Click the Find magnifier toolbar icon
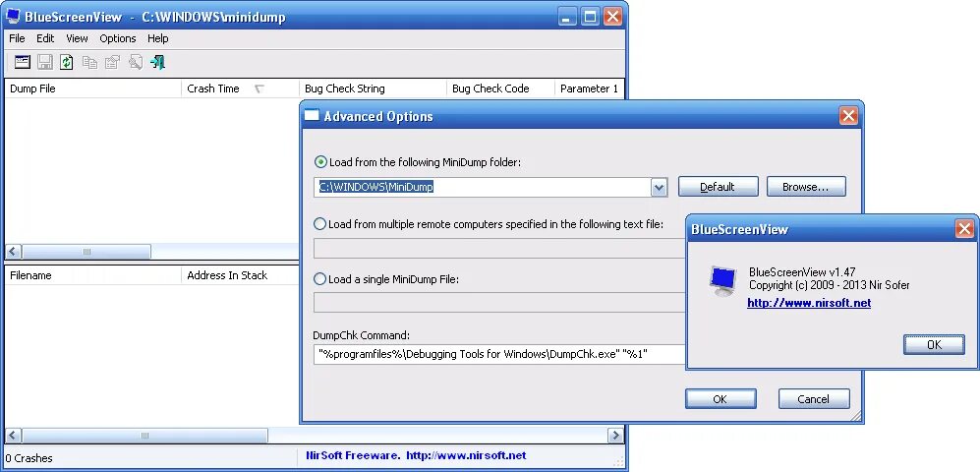This screenshot has width=980, height=472. [135, 62]
